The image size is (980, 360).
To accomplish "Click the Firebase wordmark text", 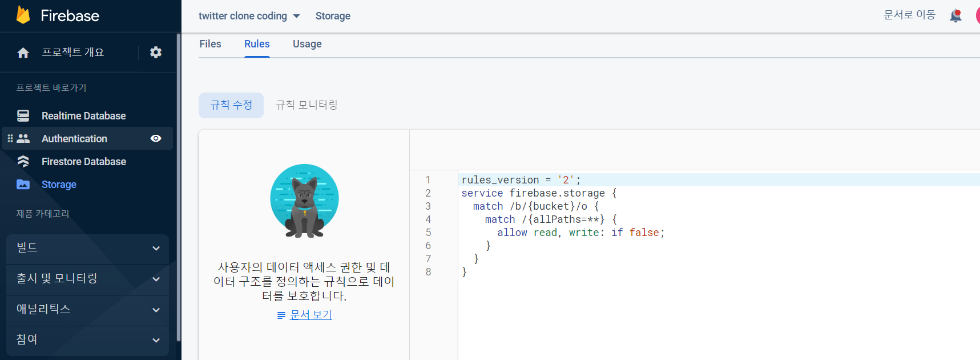I will click(70, 15).
